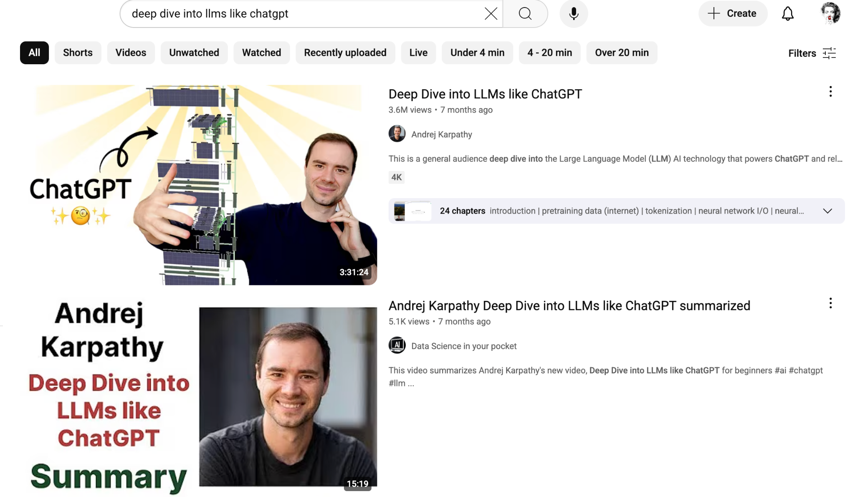Click Andrej Karpathy channel avatar
855x504 pixels.
click(x=397, y=134)
